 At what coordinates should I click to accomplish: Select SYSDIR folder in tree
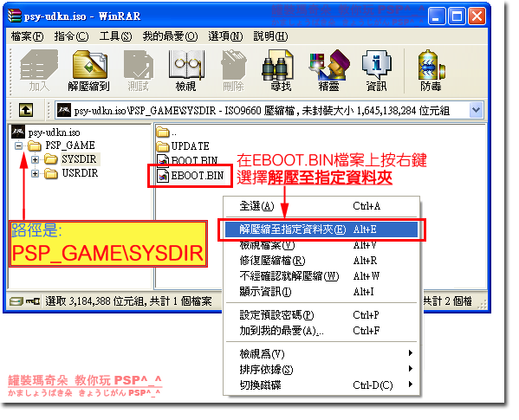79,159
